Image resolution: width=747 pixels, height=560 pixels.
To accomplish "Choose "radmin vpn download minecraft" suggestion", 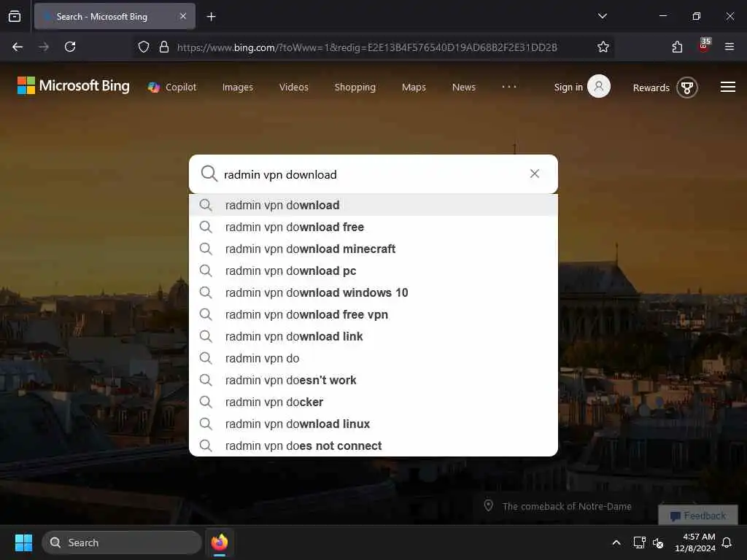I will (373, 249).
